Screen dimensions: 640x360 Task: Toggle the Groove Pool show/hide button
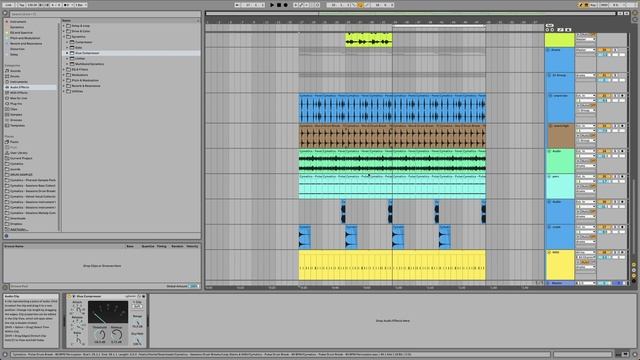pyautogui.click(x=5, y=287)
